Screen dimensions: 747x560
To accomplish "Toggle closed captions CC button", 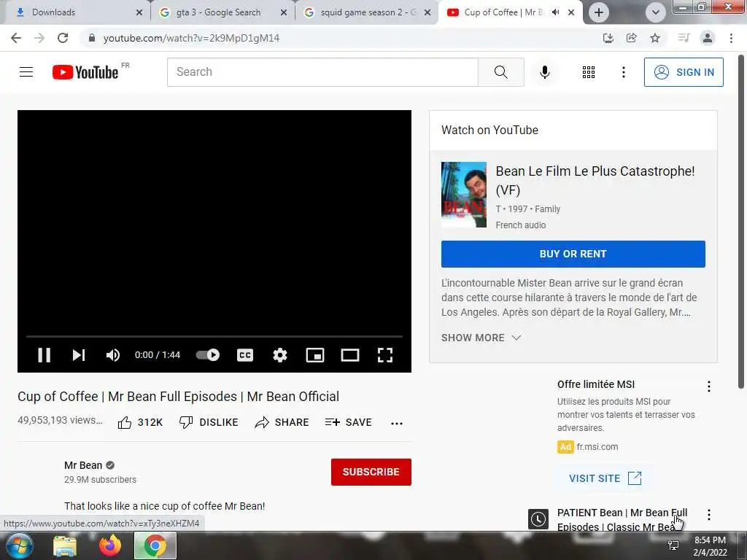I will pos(245,355).
